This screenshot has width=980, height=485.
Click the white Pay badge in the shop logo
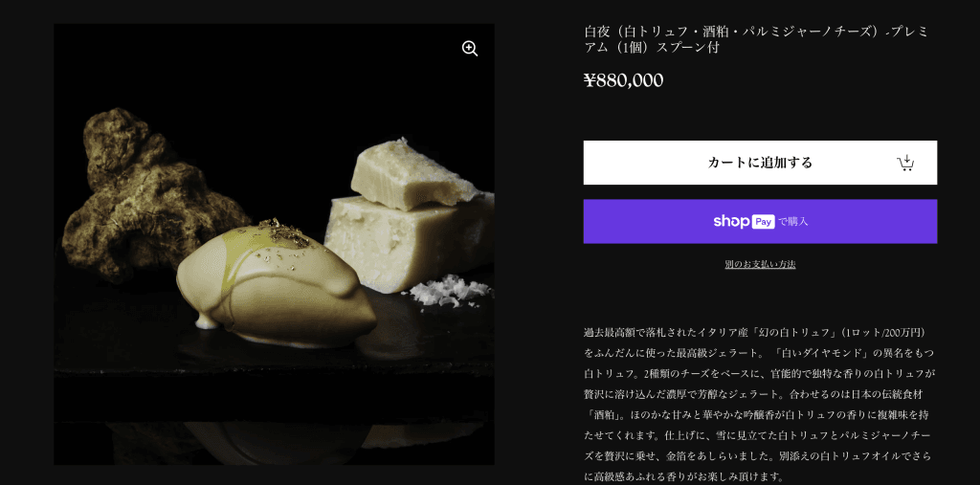(763, 222)
